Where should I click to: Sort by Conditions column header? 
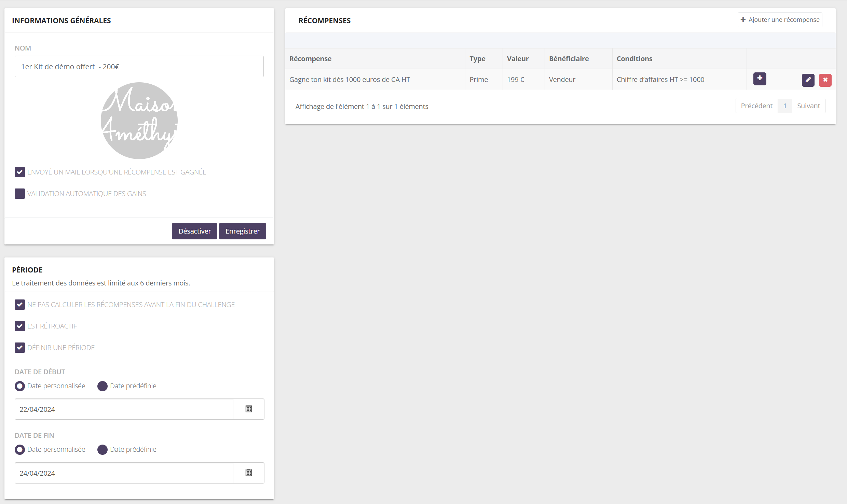[679, 59]
